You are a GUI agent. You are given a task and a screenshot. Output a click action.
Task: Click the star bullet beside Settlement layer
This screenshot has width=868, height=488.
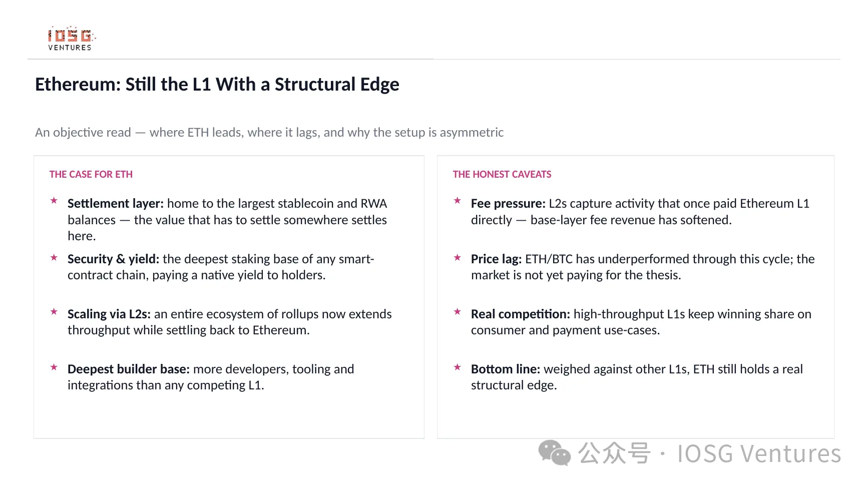54,201
